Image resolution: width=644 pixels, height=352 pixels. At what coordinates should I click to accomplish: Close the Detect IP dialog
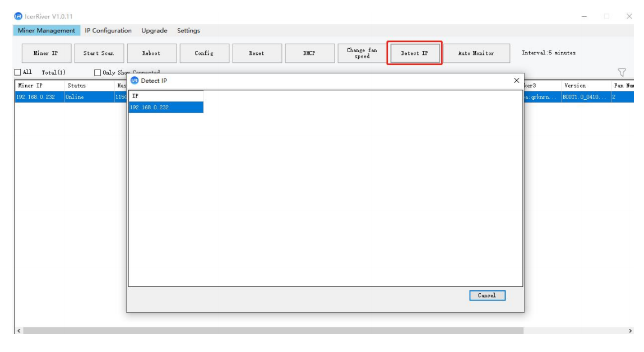click(516, 81)
